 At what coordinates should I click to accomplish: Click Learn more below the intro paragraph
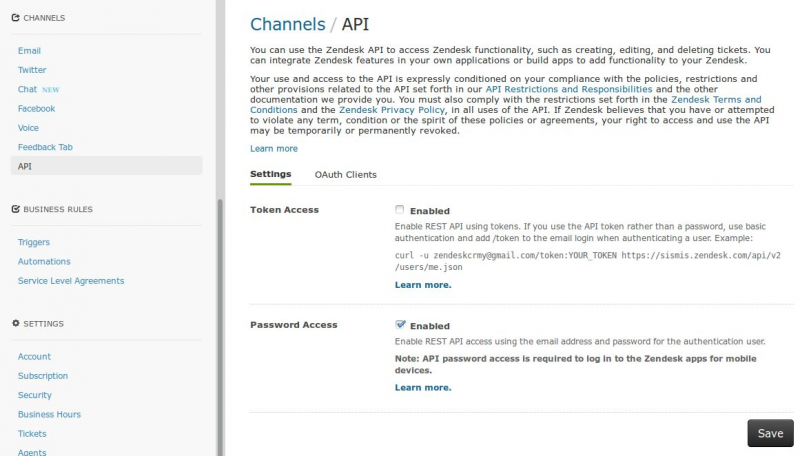point(274,148)
